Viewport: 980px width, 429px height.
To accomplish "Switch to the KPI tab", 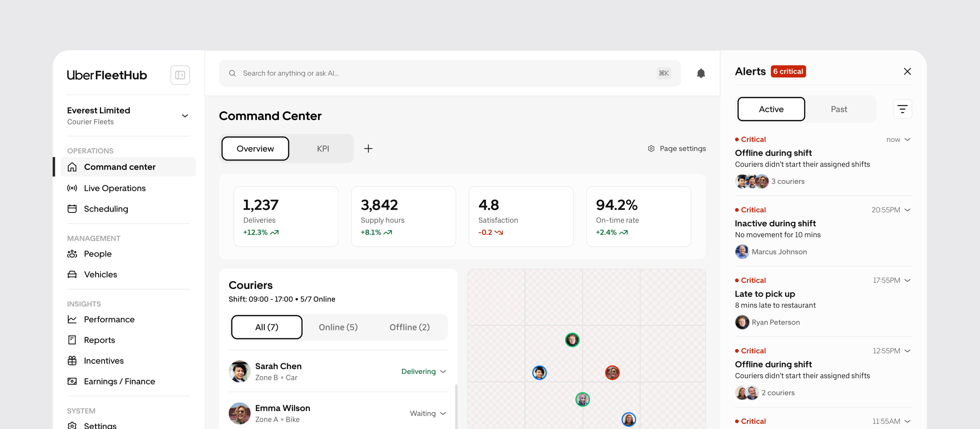I will point(323,149).
